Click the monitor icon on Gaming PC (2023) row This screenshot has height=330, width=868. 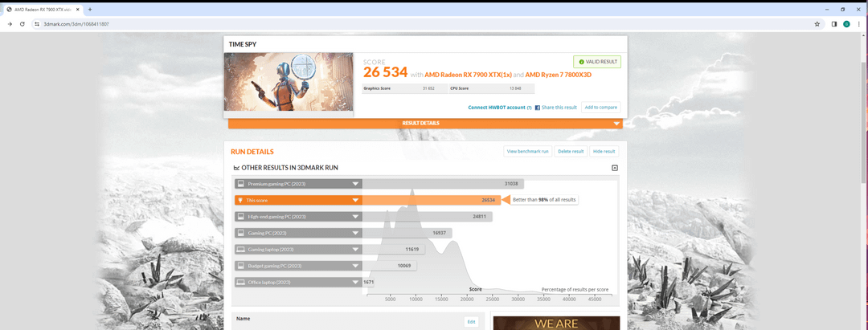(240, 233)
